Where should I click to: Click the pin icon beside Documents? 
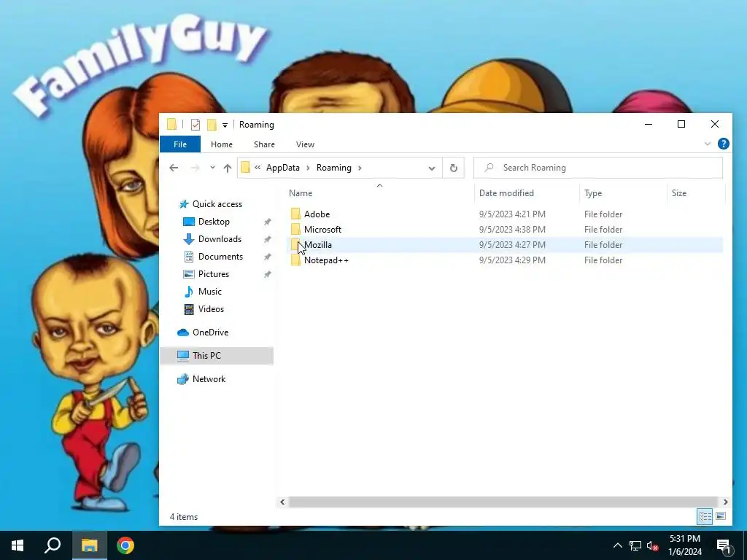point(267,257)
